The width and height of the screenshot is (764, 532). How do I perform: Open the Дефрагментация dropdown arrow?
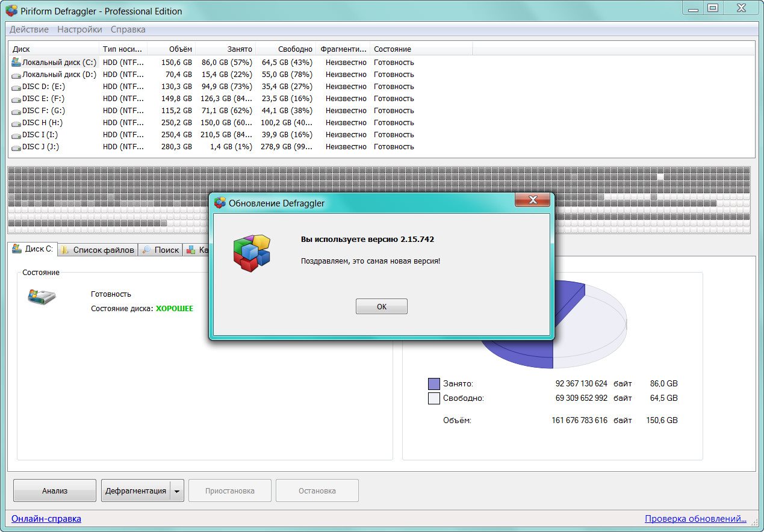pyautogui.click(x=177, y=491)
